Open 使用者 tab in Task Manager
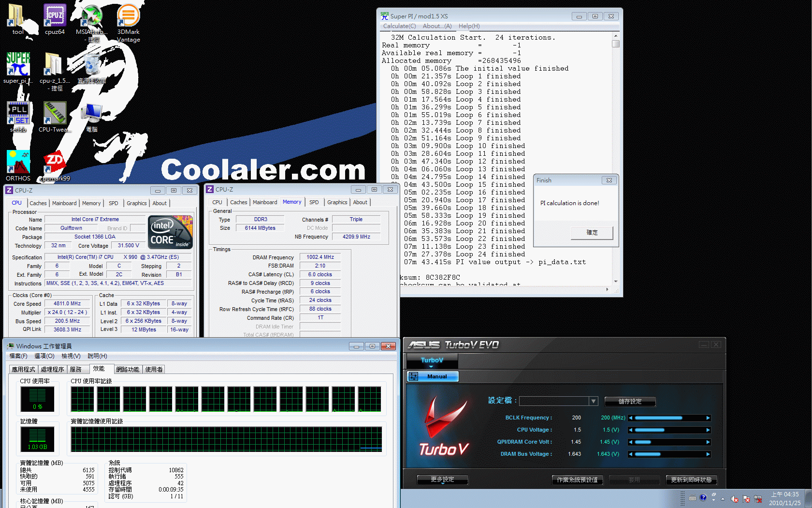Image resolution: width=812 pixels, height=508 pixels. 154,369
